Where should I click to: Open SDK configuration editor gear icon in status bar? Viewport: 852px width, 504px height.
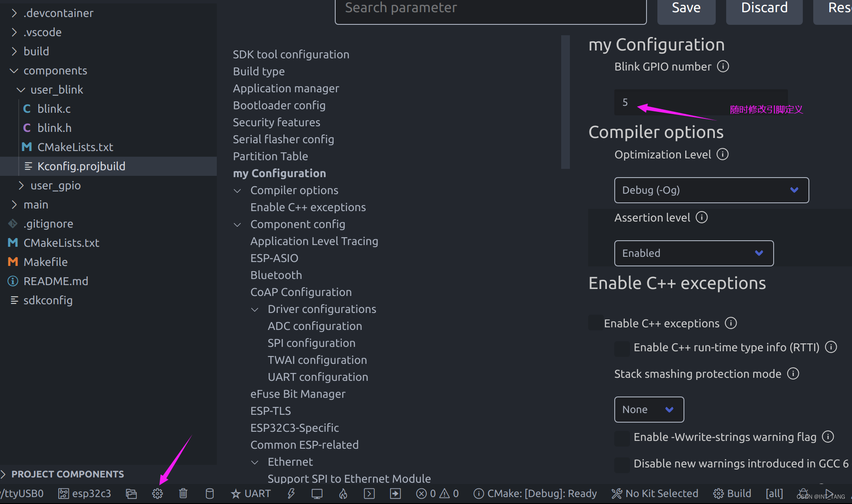point(157,494)
